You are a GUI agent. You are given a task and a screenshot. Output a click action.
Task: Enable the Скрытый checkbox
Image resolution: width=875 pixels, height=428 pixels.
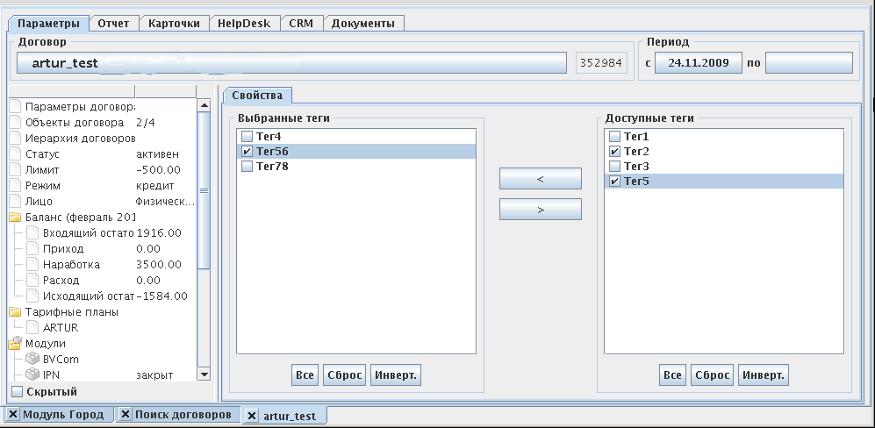[16, 392]
